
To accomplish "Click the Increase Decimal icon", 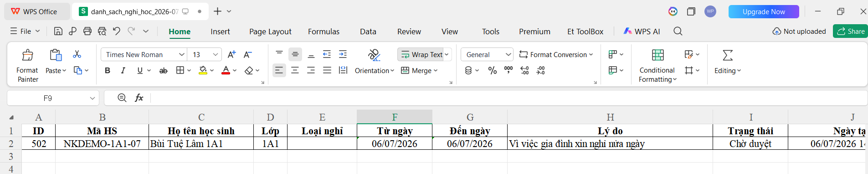I will click(x=524, y=70).
